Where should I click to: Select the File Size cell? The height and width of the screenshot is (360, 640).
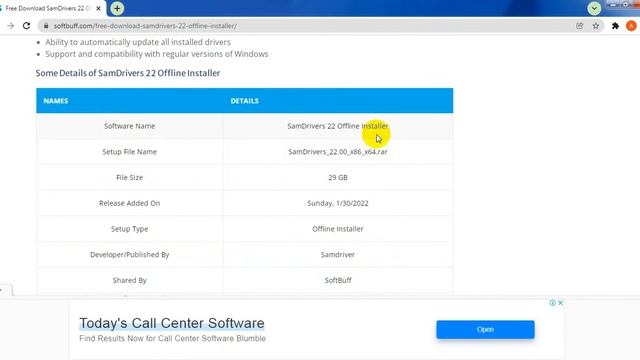pos(129,178)
